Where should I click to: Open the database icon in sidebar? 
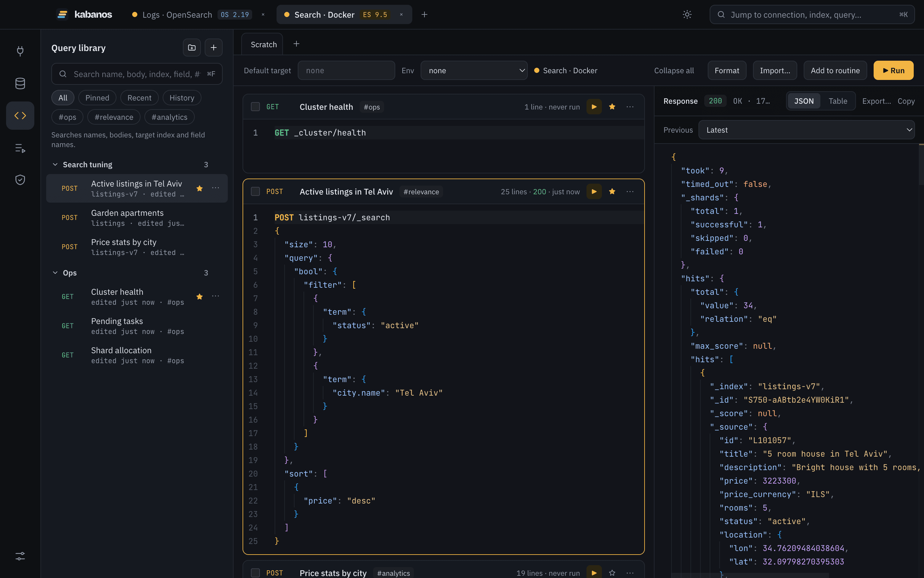[x=20, y=83]
